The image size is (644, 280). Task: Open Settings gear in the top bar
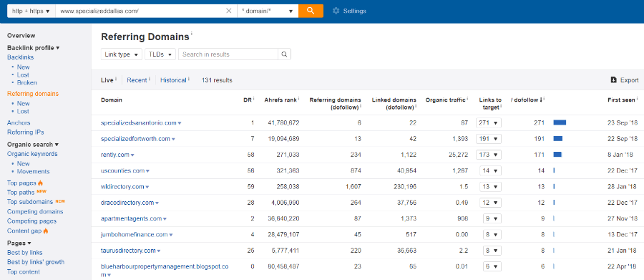pos(349,11)
